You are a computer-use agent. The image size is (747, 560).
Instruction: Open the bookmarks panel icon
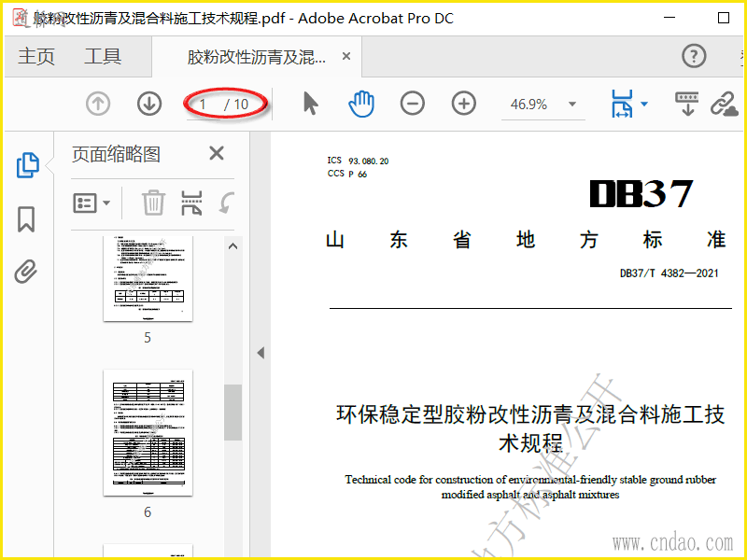tap(26, 219)
